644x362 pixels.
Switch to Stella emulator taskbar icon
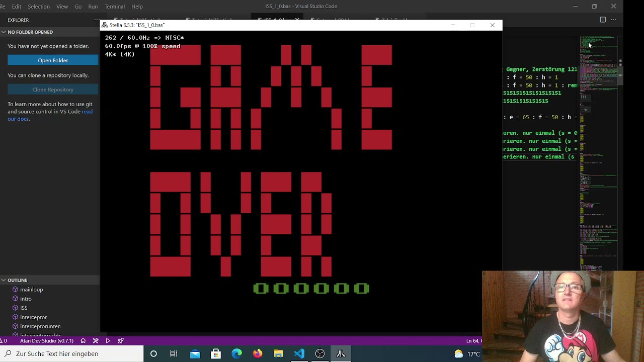click(x=341, y=354)
